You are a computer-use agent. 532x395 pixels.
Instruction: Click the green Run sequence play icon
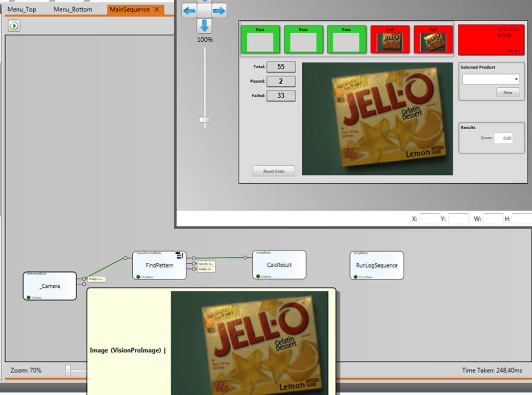point(14,26)
